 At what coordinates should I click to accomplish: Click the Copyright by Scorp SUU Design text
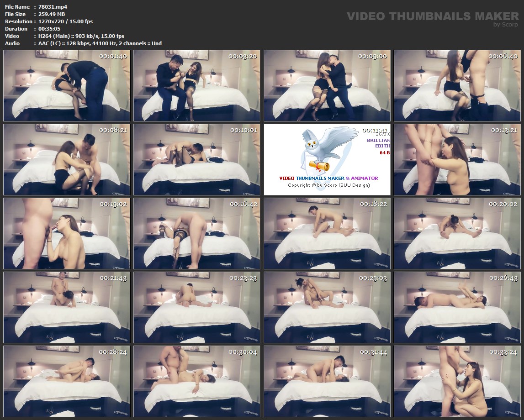(x=328, y=185)
